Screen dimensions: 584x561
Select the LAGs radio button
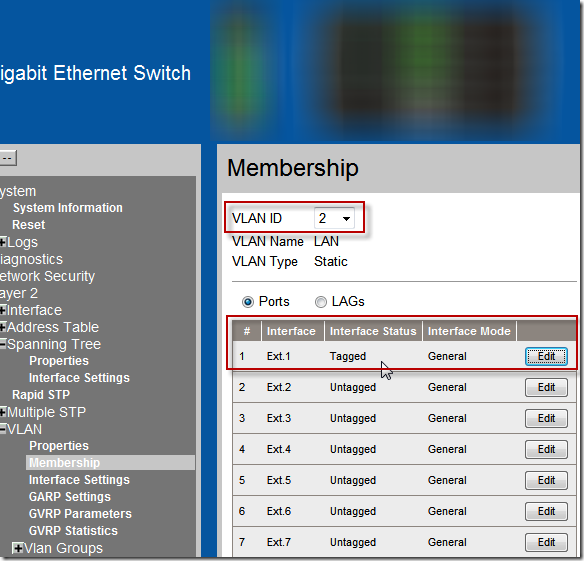pyautogui.click(x=321, y=302)
